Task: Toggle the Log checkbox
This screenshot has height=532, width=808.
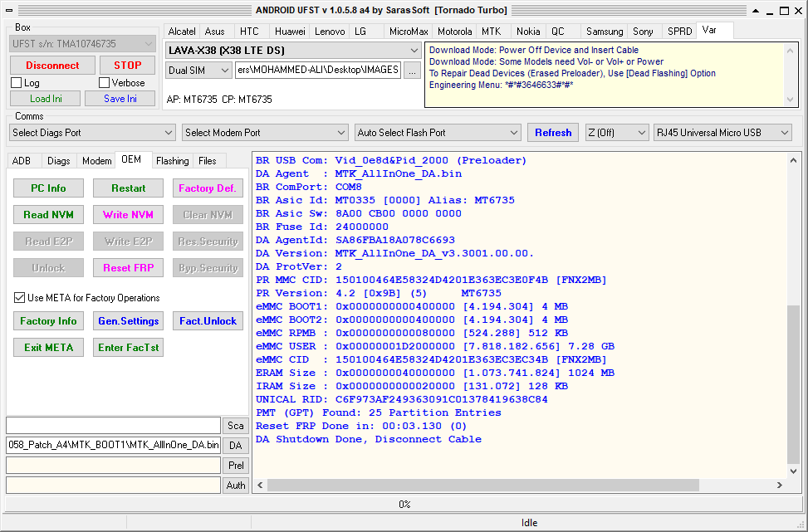Action: [x=16, y=82]
